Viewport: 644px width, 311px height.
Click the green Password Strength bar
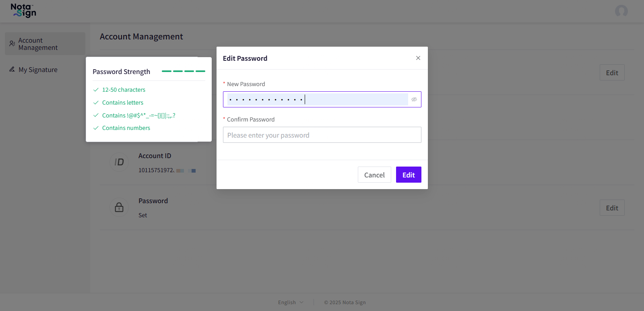tap(183, 71)
